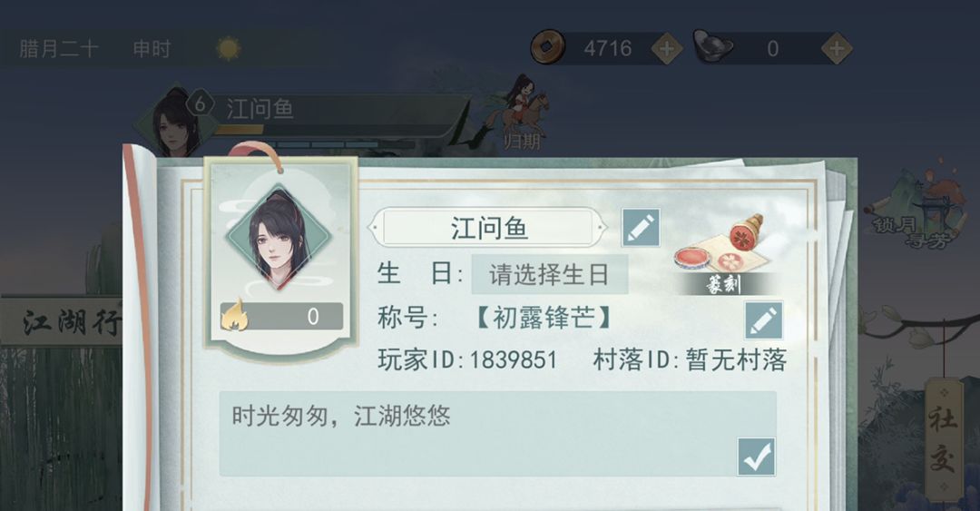The height and width of the screenshot is (511, 980).
Task: Click the player portrait in profile card
Action: 279,236
